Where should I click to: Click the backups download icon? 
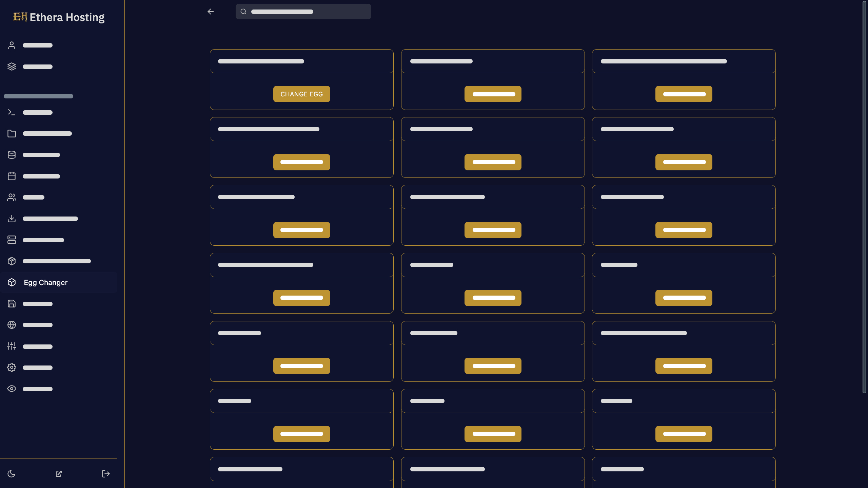point(12,219)
